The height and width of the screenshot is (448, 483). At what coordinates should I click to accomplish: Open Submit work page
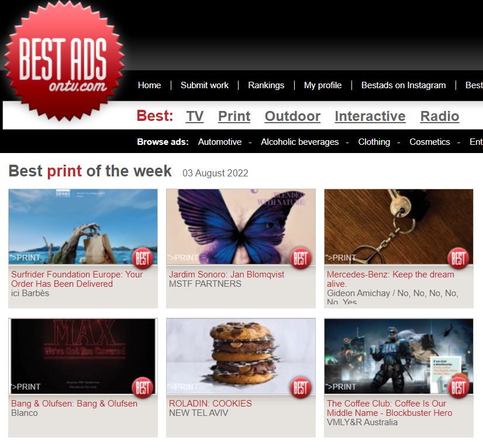(x=205, y=85)
